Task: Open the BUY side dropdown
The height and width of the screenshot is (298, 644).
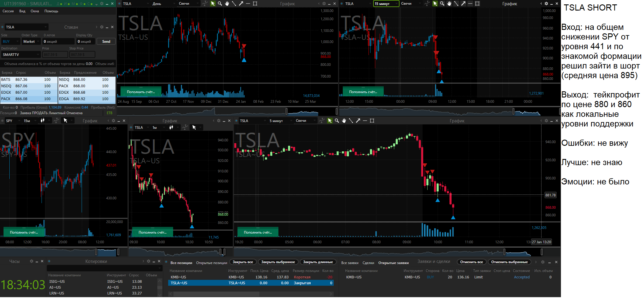Action: pyautogui.click(x=10, y=42)
